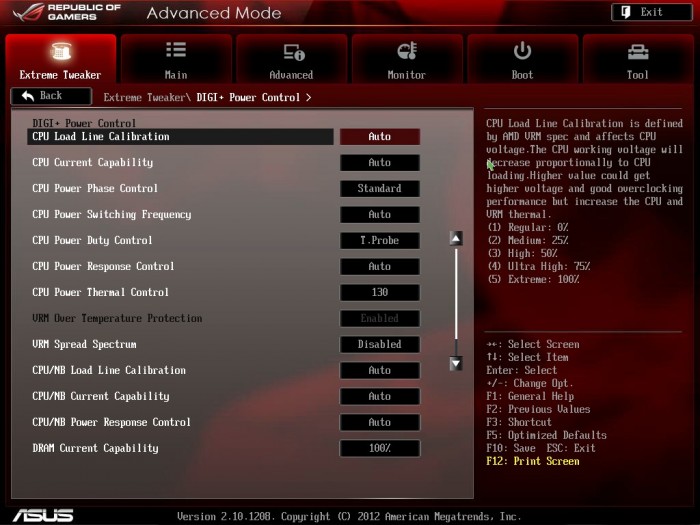Screen dimensions: 700x525
Task: Toggle VRM Spread Spectrum Disabled value
Action: [x=379, y=345]
